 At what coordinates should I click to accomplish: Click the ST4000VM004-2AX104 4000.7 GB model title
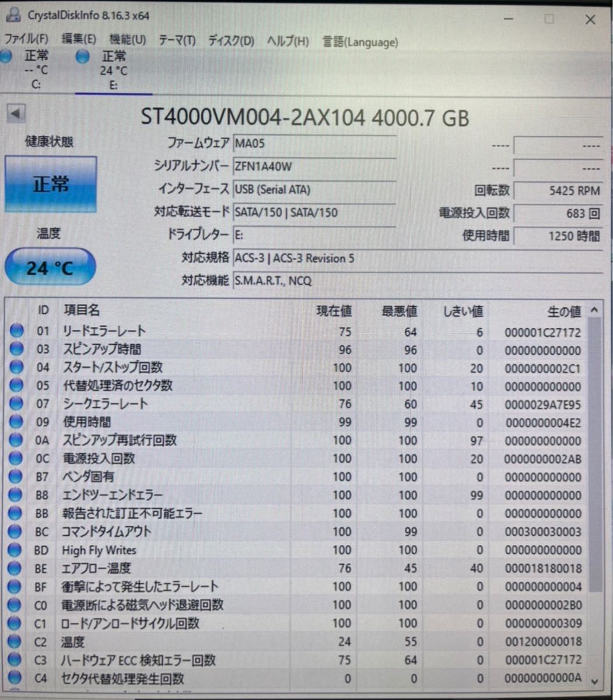pyautogui.click(x=305, y=118)
